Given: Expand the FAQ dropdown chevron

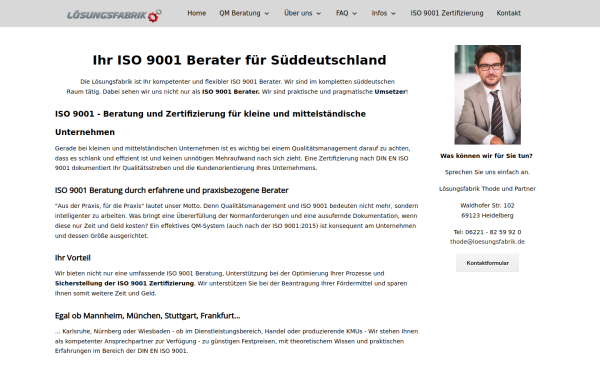Looking at the screenshot, I should click(x=354, y=13).
